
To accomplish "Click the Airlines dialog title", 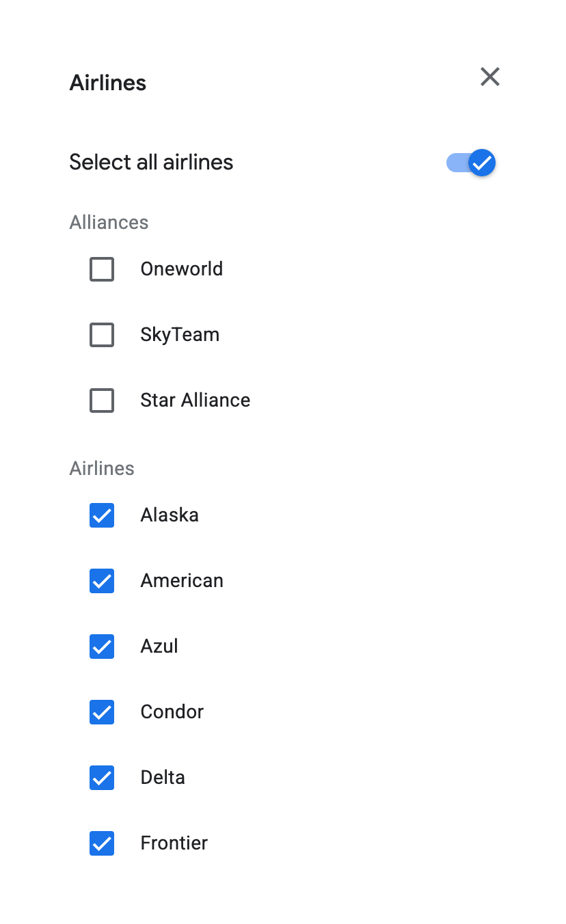I will click(x=107, y=82).
